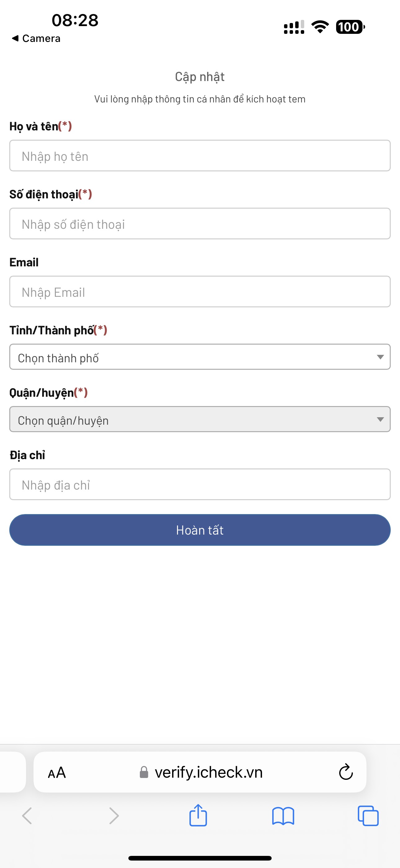Open the Safari bookmarks icon
This screenshot has height=868, width=400.
click(x=283, y=816)
